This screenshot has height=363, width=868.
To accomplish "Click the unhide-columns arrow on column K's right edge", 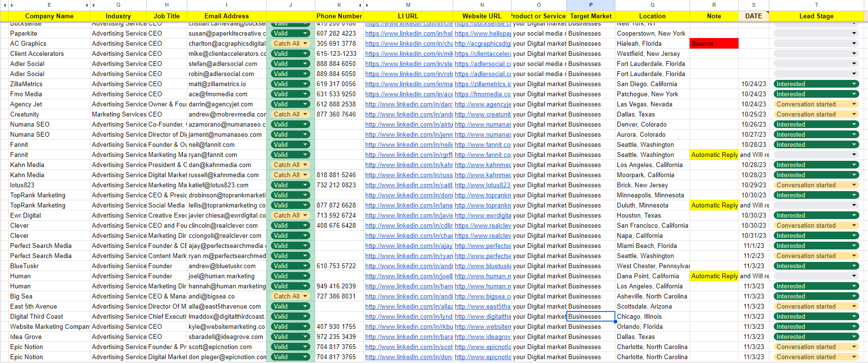I will coord(359,5).
